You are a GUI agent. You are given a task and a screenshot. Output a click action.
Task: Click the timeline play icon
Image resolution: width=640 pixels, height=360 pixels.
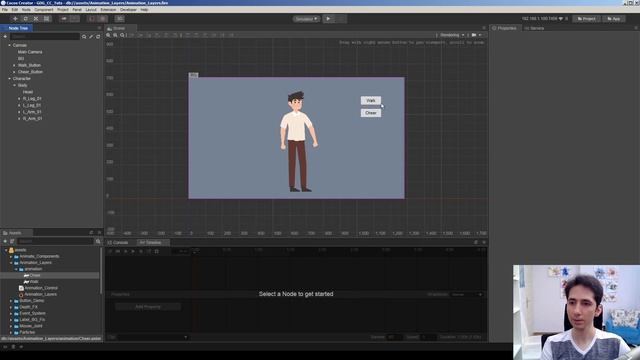pos(133,251)
